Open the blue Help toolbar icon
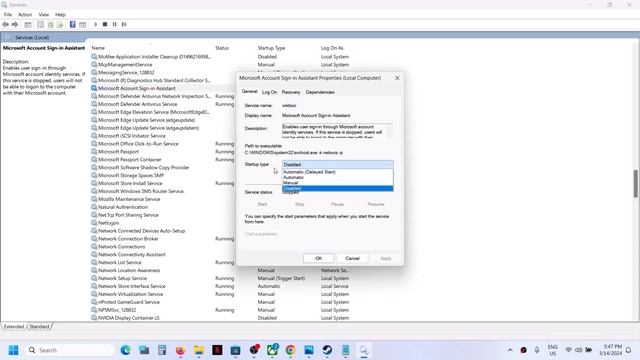640x360 pixels. click(73, 24)
